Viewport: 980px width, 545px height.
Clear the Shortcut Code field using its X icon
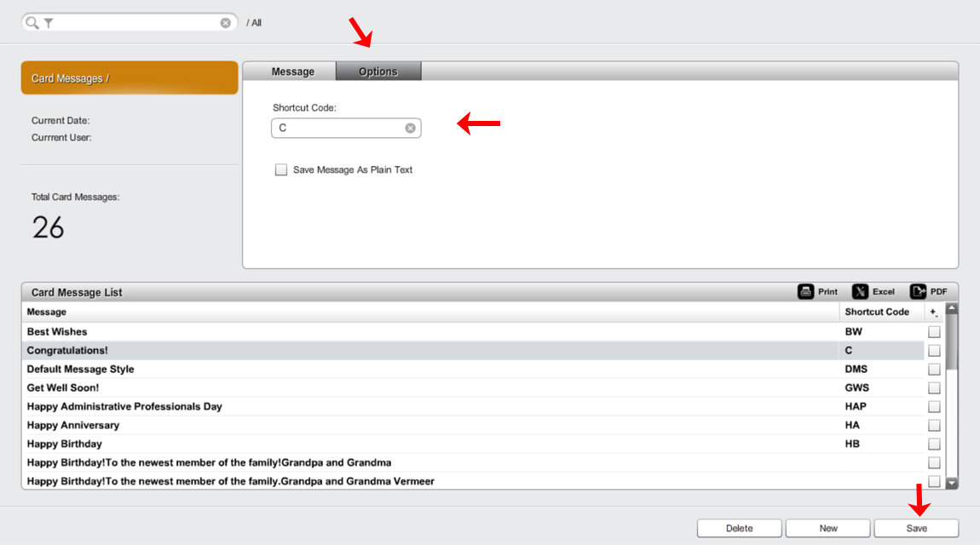(x=410, y=128)
